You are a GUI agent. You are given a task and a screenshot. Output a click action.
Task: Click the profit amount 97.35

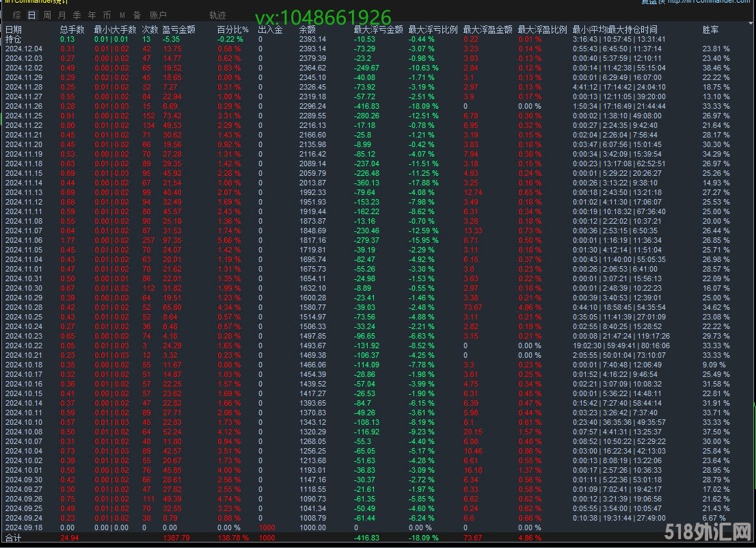pos(172,240)
